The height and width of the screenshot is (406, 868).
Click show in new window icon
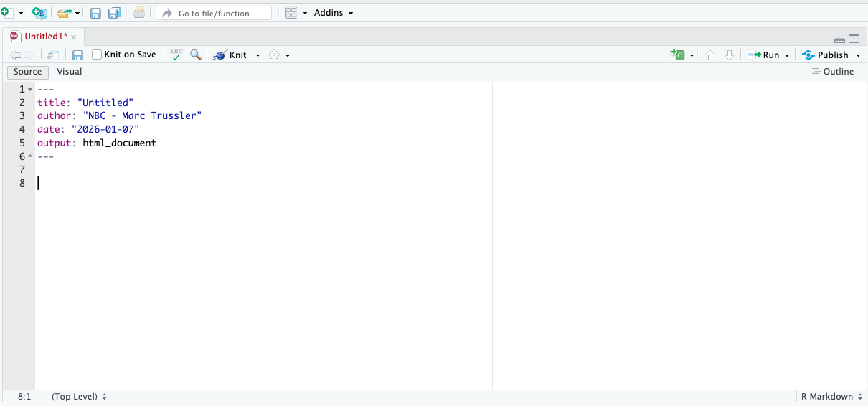53,55
